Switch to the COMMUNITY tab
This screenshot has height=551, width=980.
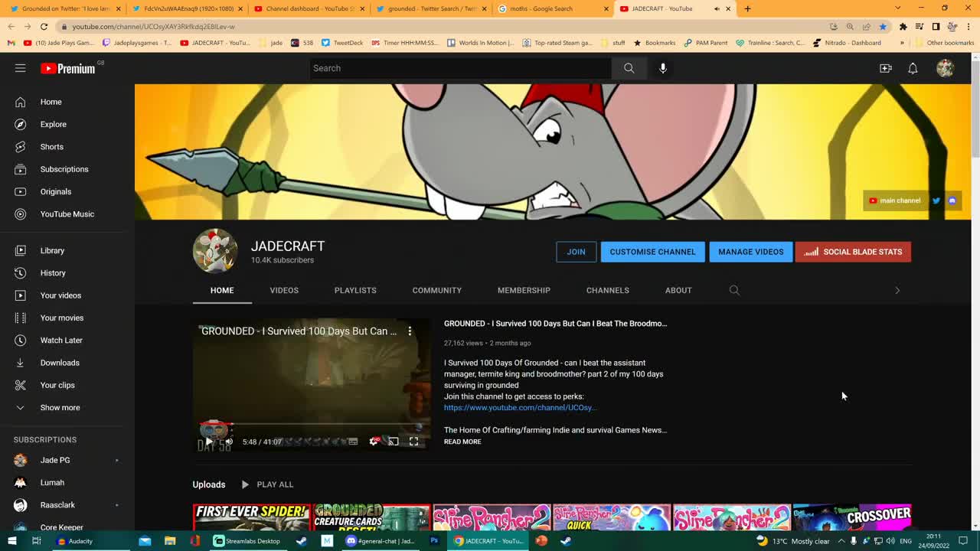[x=436, y=290]
